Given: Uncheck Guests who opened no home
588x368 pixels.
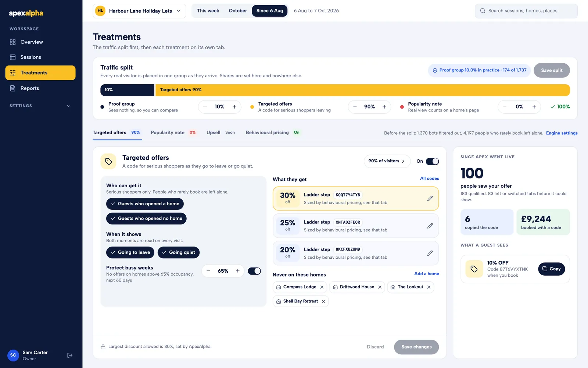Looking at the screenshot, I should coord(146,219).
